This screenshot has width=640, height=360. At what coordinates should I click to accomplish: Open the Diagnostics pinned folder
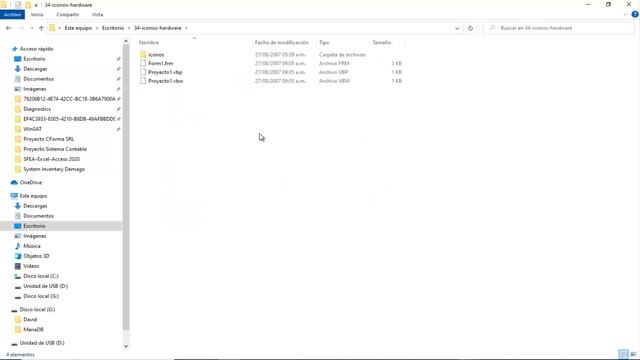(x=37, y=109)
